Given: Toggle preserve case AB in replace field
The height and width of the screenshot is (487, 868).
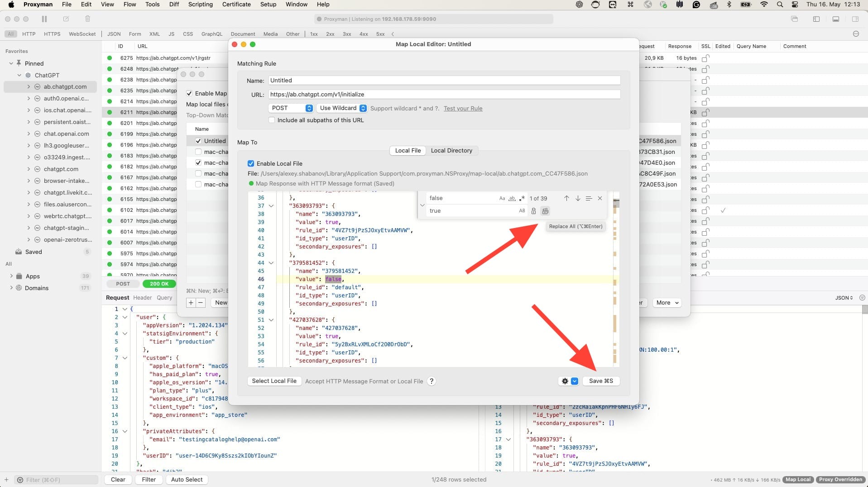Looking at the screenshot, I should 522,211.
